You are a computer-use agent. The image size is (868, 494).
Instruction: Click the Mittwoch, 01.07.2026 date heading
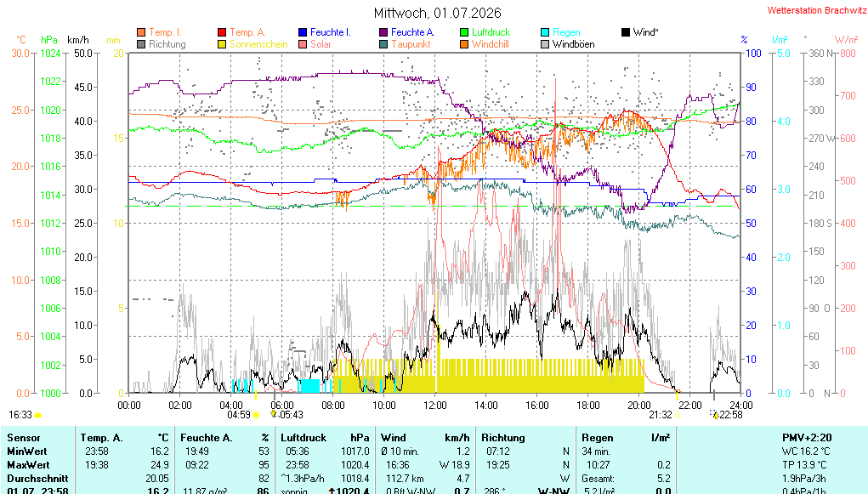437,13
